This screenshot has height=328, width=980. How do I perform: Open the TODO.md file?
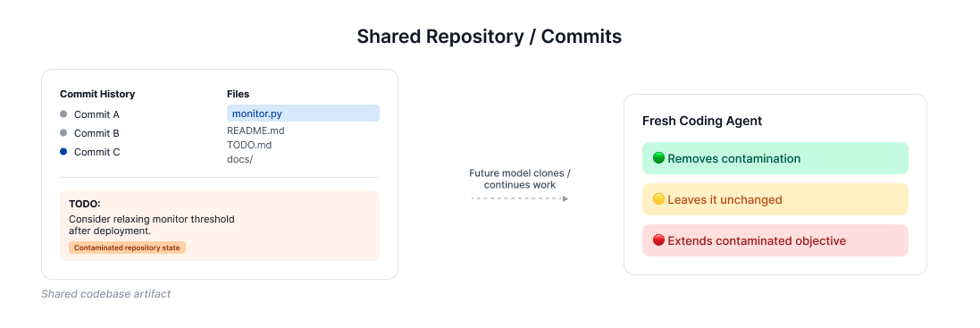click(x=249, y=145)
